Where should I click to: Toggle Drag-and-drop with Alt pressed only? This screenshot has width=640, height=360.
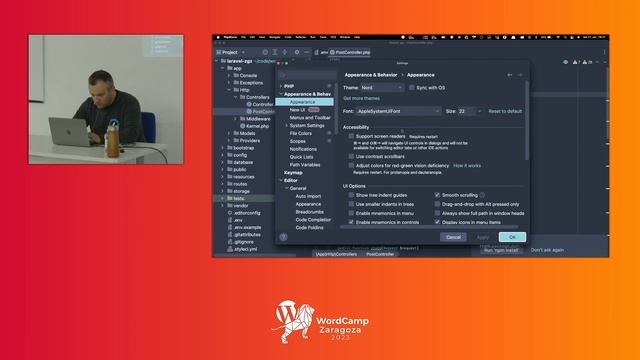coord(437,204)
